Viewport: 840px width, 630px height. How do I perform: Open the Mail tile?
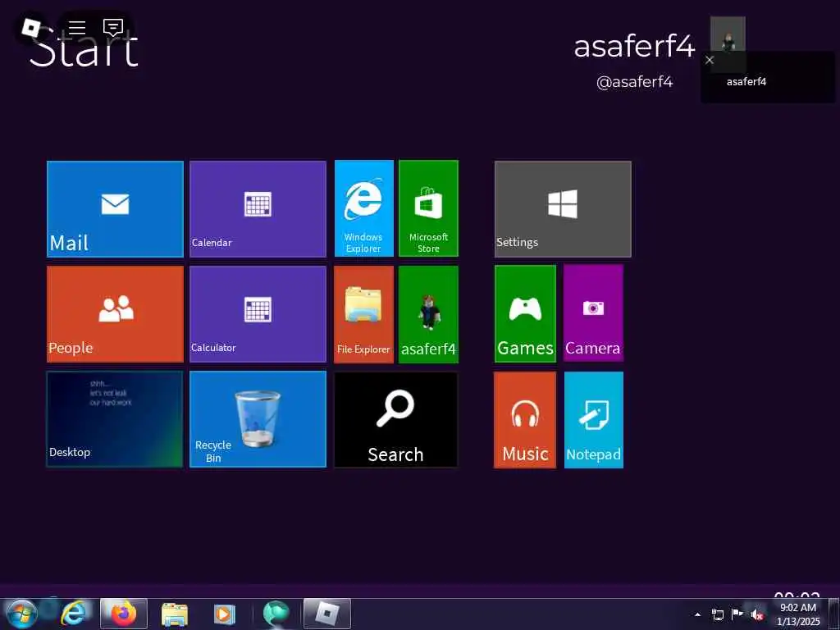click(x=115, y=209)
